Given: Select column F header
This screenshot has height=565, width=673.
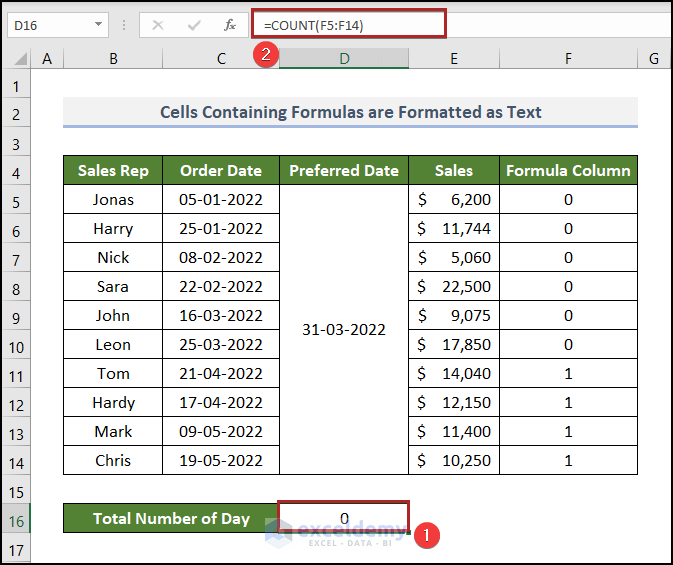Looking at the screenshot, I should [x=567, y=59].
